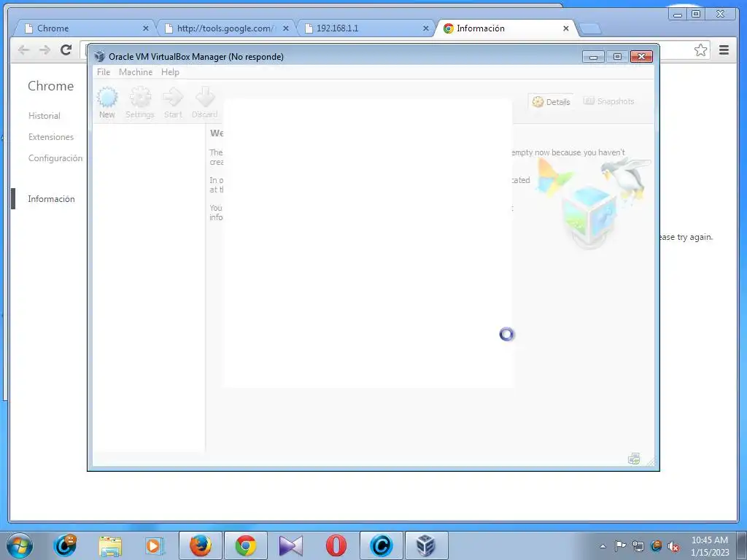Minimize the VirtualBox Manager window

point(593,57)
